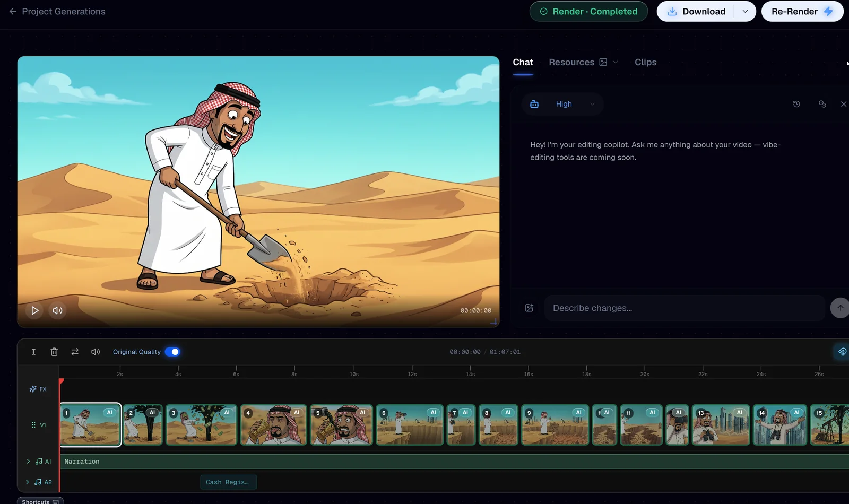The width and height of the screenshot is (849, 504).
Task: Select clip 4 thumbnail in timeline
Action: (274, 425)
